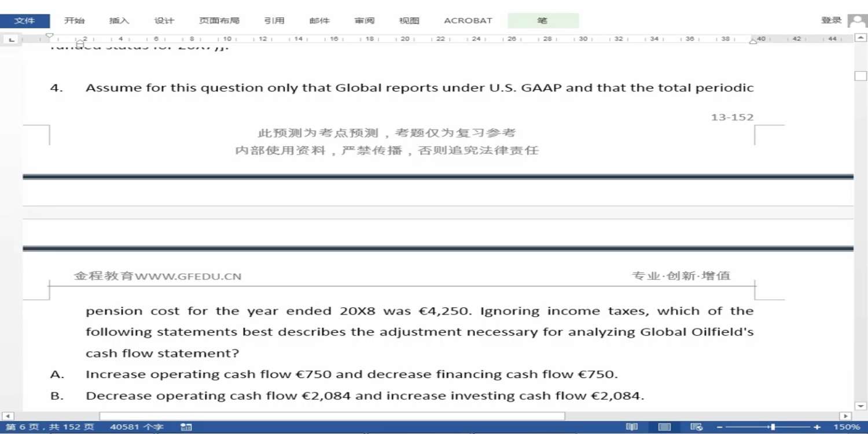The width and height of the screenshot is (868, 434).
Task: Switch to Print Layout view
Action: (665, 427)
